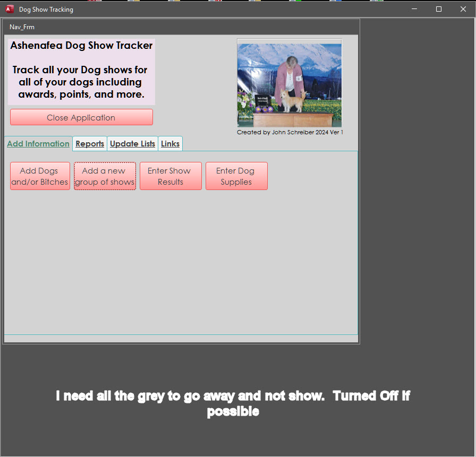
Task: Click the 'Track all your Dog shows' description
Action: coord(81,82)
